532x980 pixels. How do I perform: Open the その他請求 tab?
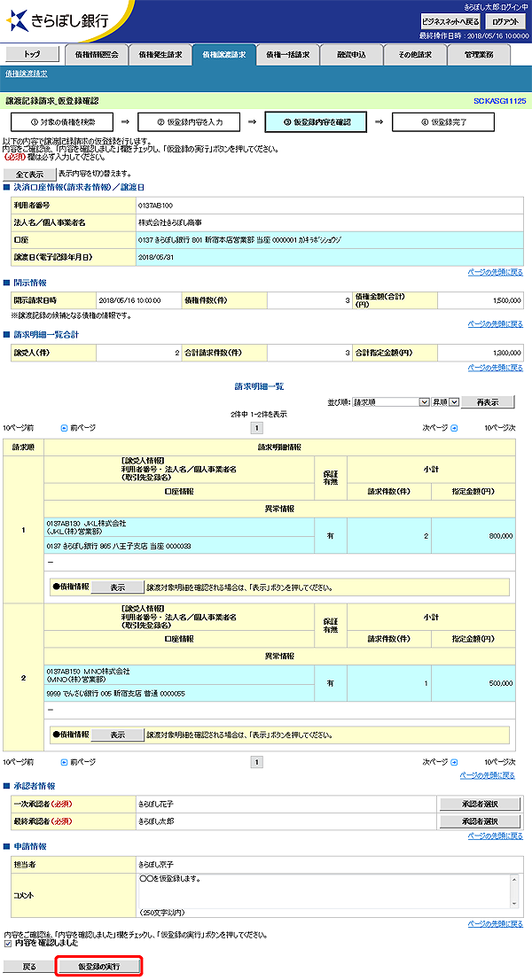(x=415, y=55)
